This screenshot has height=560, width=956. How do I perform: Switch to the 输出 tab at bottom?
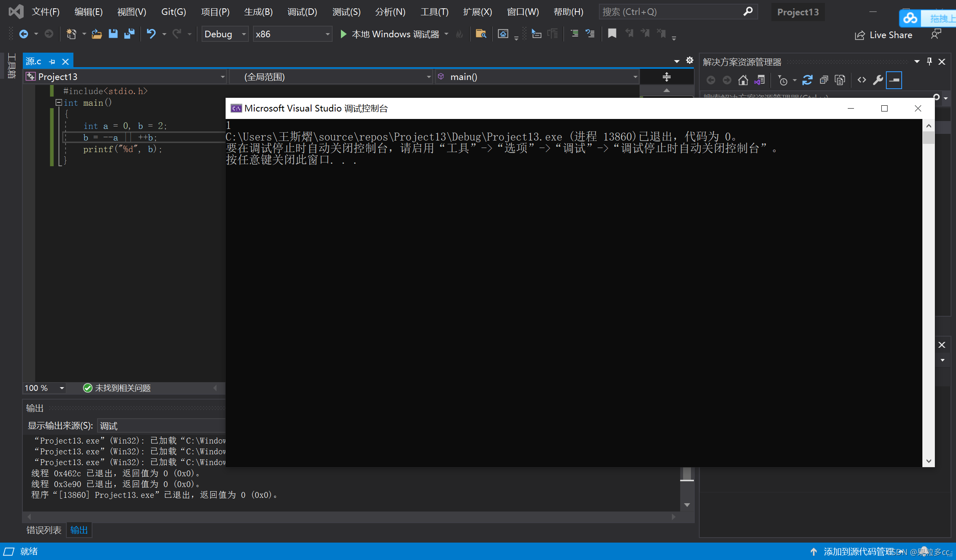pyautogui.click(x=79, y=530)
